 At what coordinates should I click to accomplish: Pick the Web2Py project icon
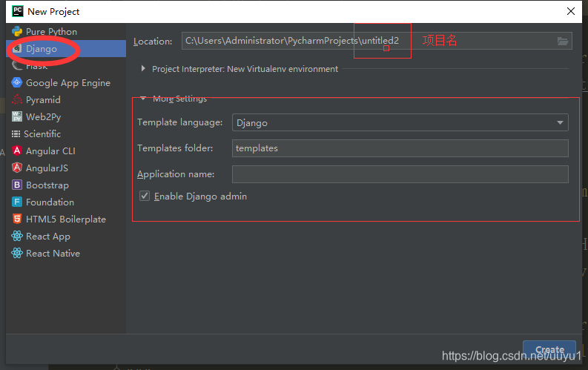point(17,116)
